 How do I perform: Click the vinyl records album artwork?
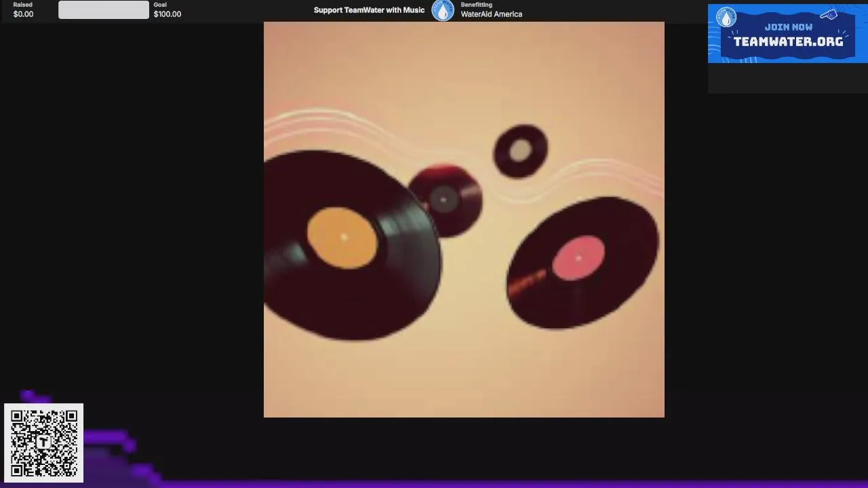(x=464, y=220)
